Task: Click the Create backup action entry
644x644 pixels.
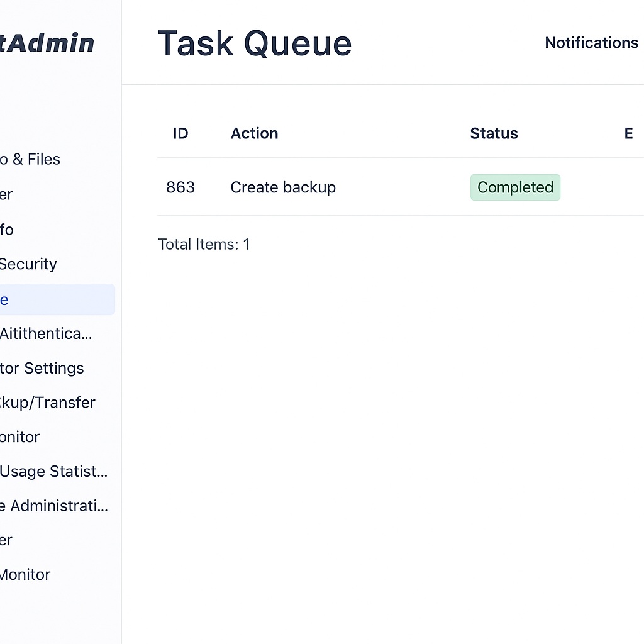Action: pos(283,187)
